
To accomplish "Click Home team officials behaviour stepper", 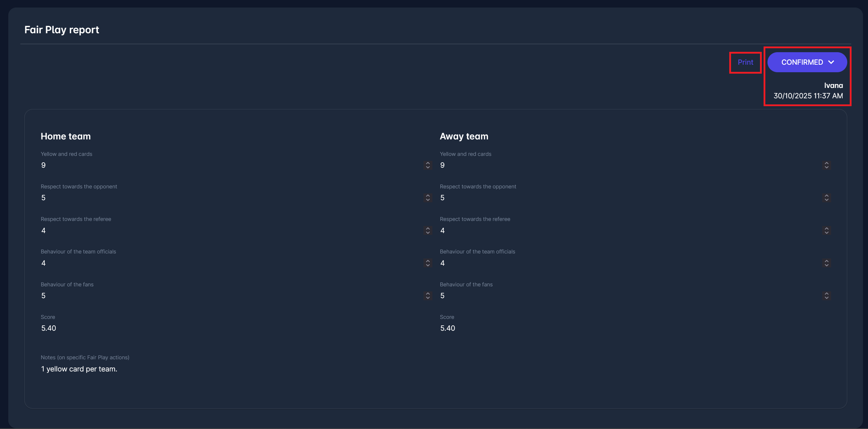I will [x=428, y=263].
